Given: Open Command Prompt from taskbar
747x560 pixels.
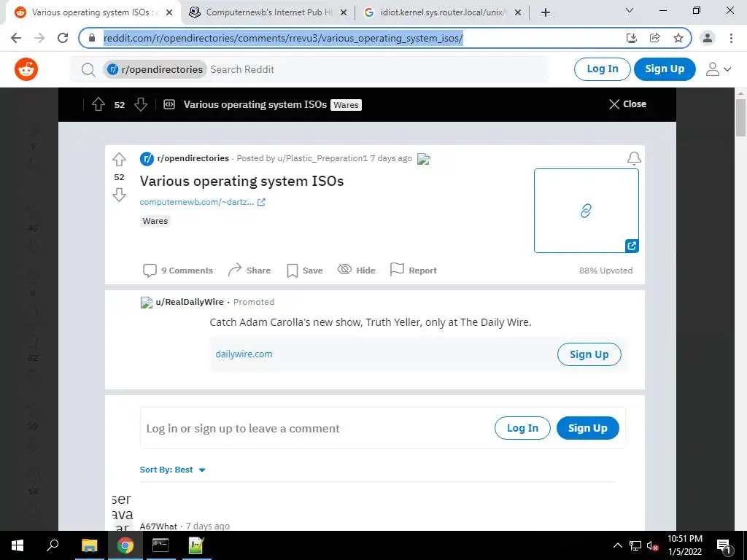Looking at the screenshot, I should [160, 545].
